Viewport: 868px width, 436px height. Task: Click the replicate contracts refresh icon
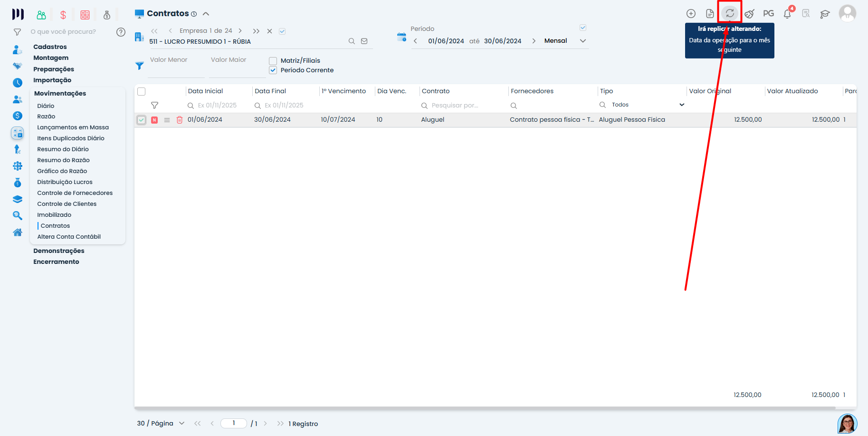730,13
